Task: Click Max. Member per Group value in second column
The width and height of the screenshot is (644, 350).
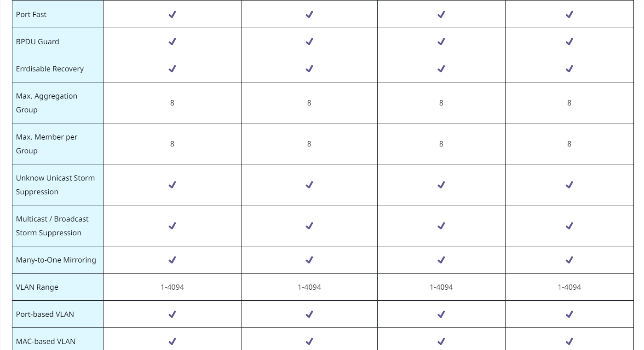Action: [x=309, y=144]
